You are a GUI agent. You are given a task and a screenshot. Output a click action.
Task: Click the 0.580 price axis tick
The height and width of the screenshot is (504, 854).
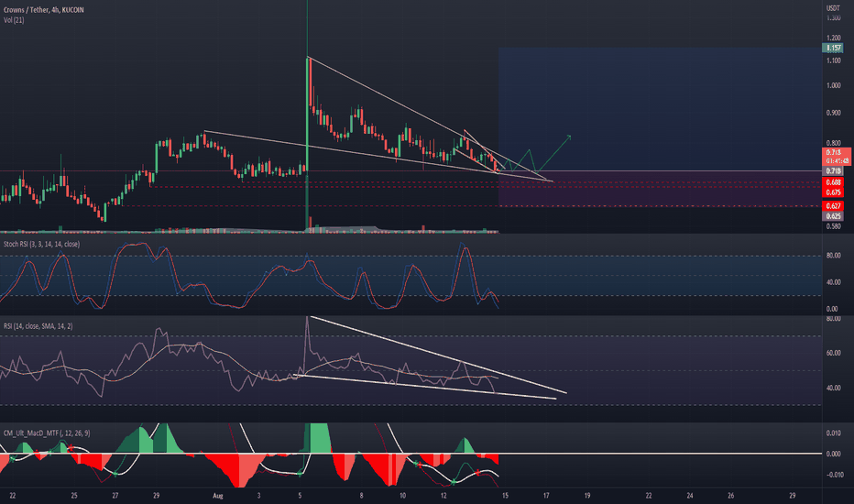tap(833, 226)
